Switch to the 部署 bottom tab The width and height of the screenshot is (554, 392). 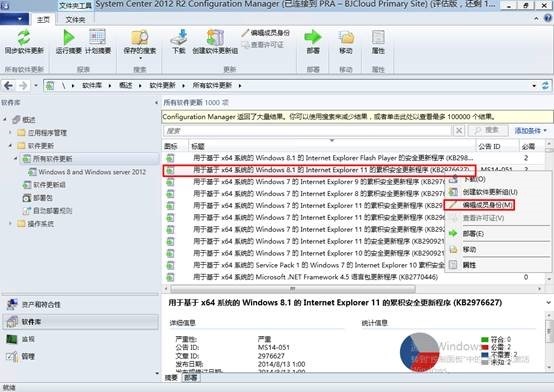click(191, 378)
